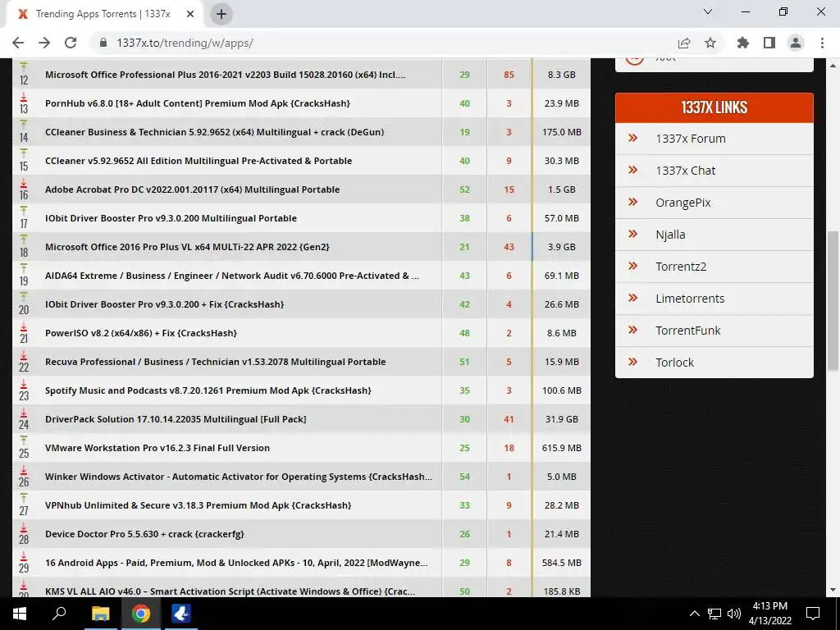The image size is (840, 630).
Task: Click the rank 25 up-arrow icon
Action: coord(24,441)
